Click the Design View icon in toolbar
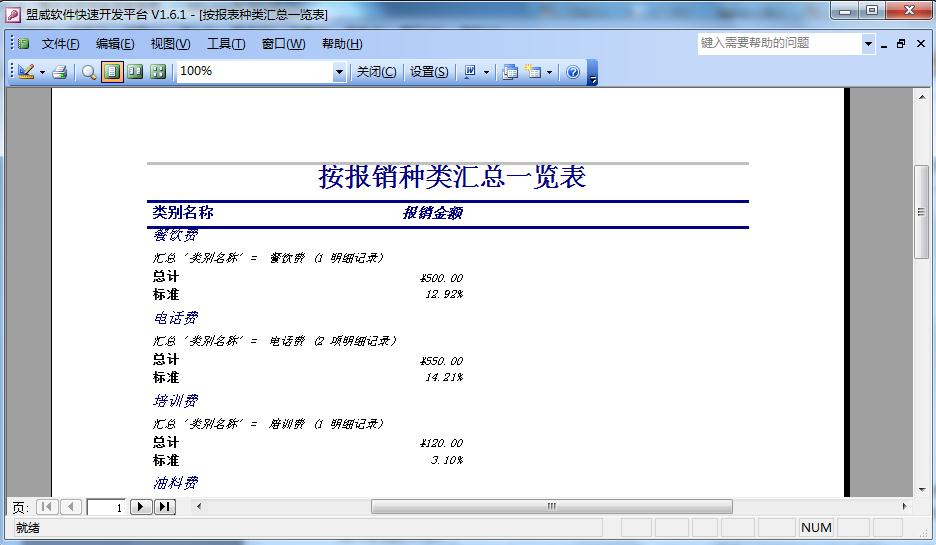The height and width of the screenshot is (545, 936). 26,72
